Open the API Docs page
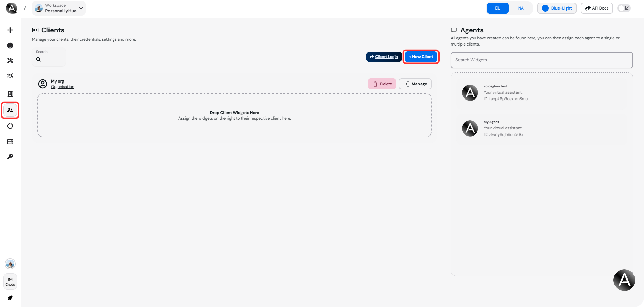Screen dimensions: 644x307 (x=596, y=8)
